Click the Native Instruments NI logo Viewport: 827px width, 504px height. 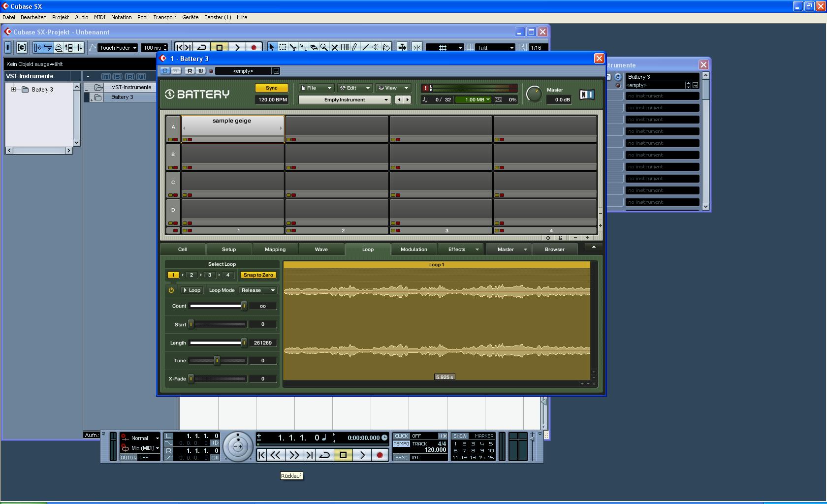coord(587,94)
